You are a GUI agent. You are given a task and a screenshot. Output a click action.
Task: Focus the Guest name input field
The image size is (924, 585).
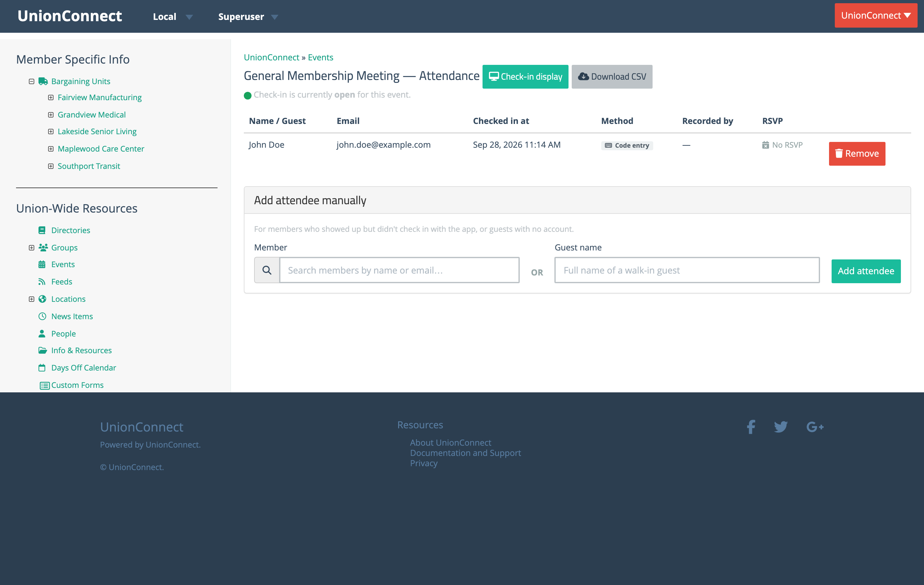(x=687, y=270)
